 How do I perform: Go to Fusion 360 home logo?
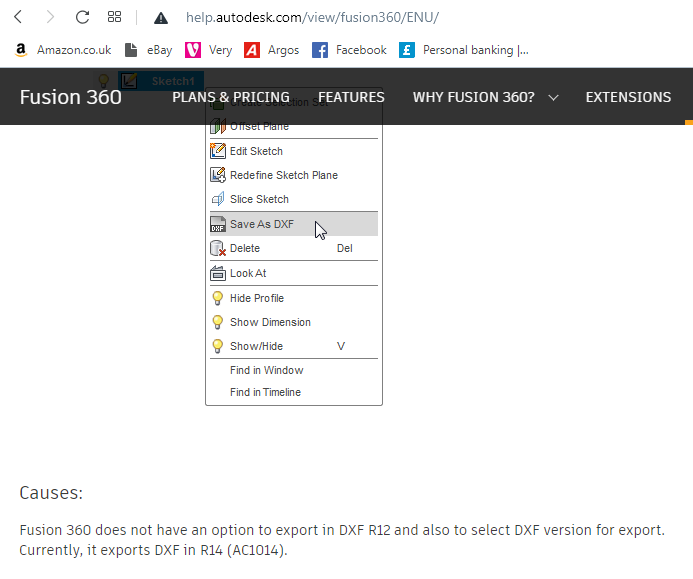pyautogui.click(x=70, y=97)
